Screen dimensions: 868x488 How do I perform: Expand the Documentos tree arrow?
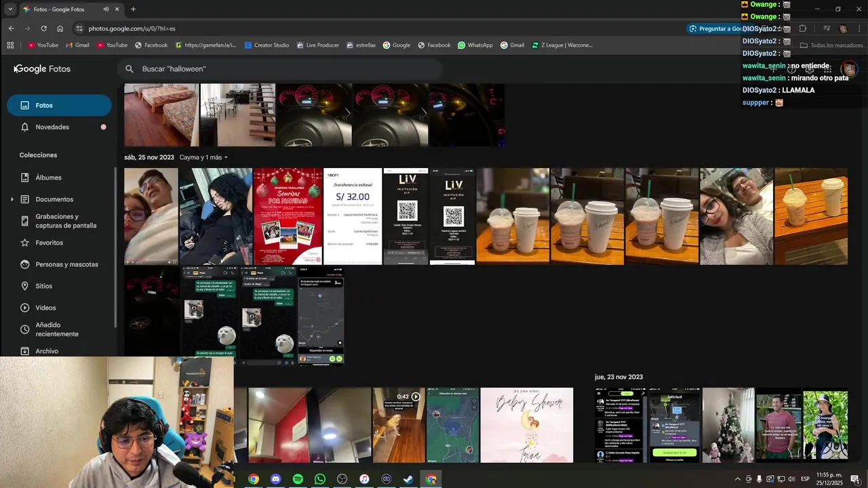[12, 199]
